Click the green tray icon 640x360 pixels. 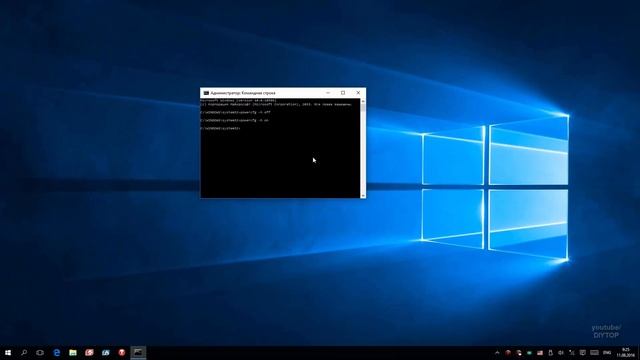[x=529, y=353]
